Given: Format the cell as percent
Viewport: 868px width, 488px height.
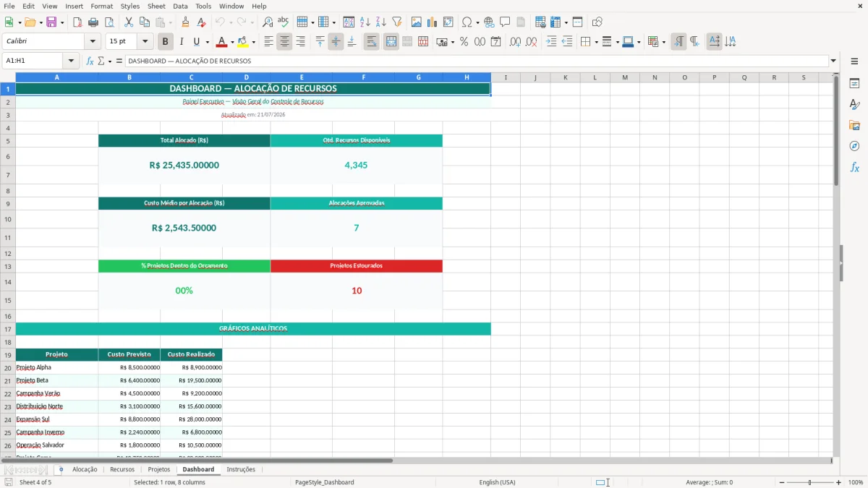Looking at the screenshot, I should click(464, 42).
